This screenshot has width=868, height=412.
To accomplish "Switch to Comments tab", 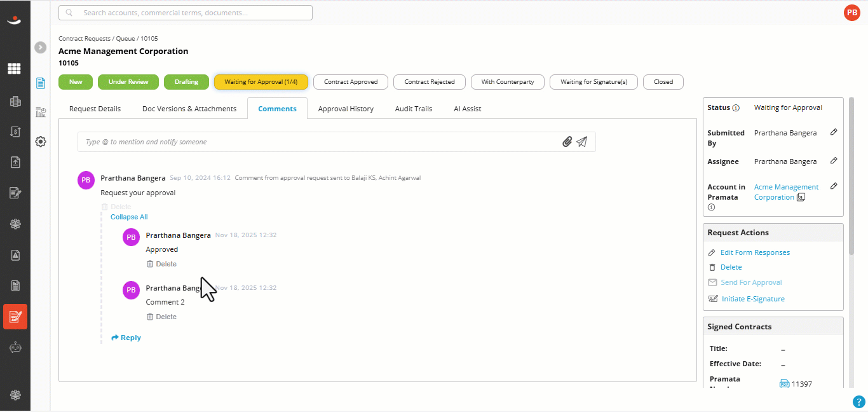I will (x=277, y=109).
